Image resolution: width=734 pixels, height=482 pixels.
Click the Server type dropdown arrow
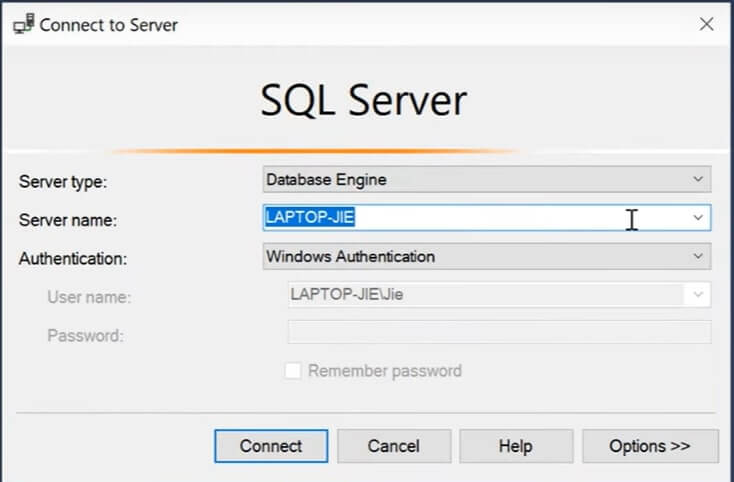click(698, 180)
